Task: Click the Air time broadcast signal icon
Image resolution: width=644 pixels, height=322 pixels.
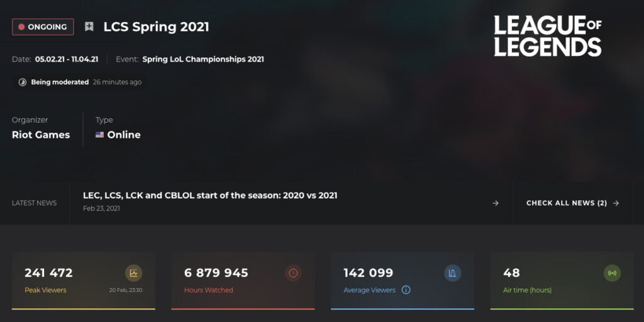Action: pos(612,273)
